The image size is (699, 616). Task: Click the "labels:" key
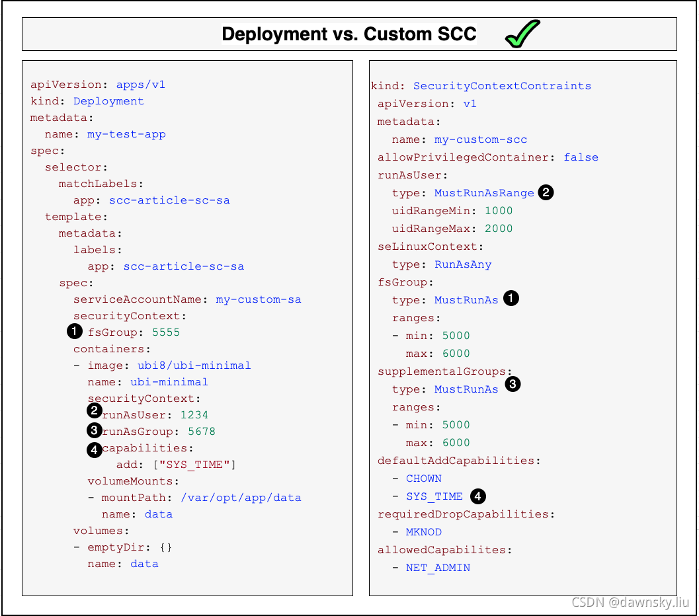(x=98, y=249)
